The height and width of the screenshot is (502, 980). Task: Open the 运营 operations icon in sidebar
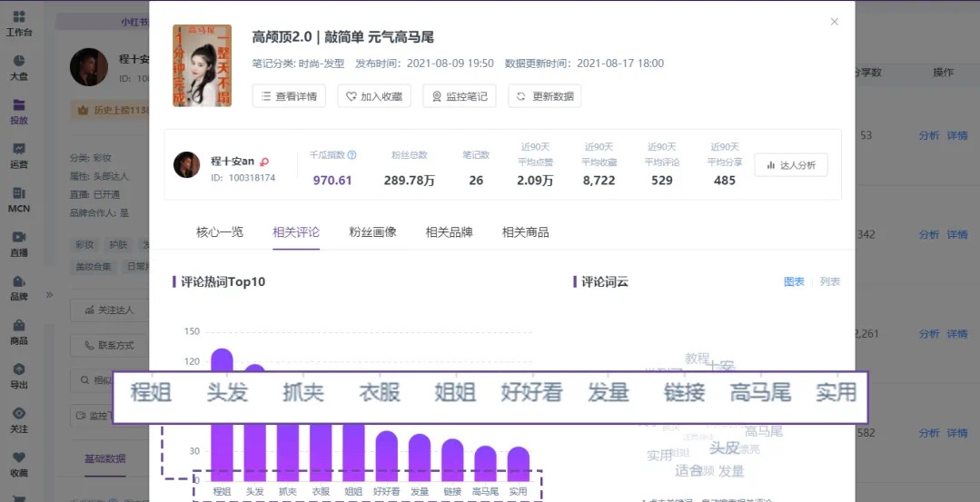(19, 149)
